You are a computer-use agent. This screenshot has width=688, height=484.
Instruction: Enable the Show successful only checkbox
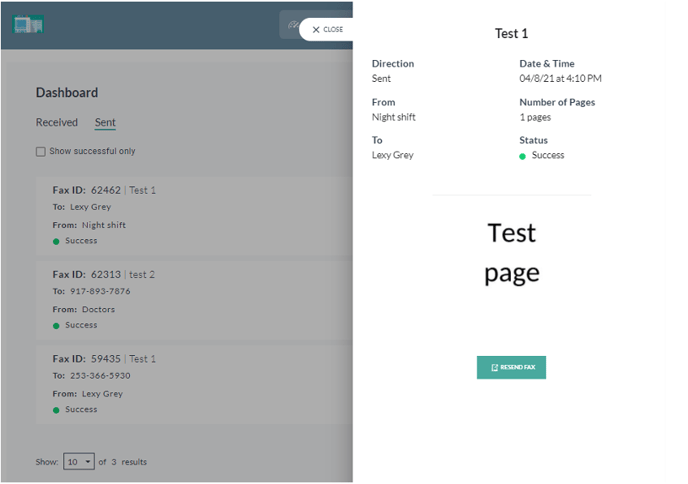pyautogui.click(x=41, y=152)
